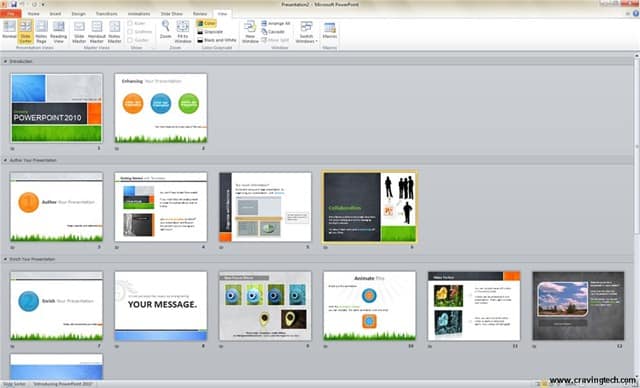Select the YOUR MESSAGE slide thumbnail

(161, 306)
